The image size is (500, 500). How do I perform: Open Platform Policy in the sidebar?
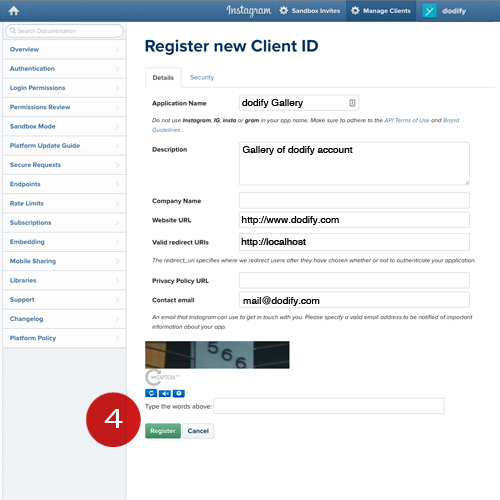coord(64,338)
